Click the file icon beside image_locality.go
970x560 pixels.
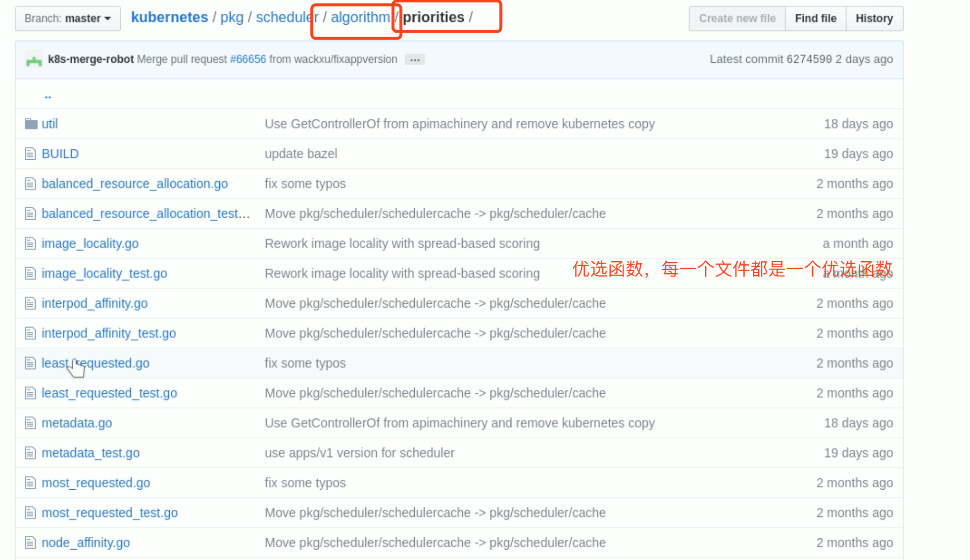pyautogui.click(x=30, y=243)
